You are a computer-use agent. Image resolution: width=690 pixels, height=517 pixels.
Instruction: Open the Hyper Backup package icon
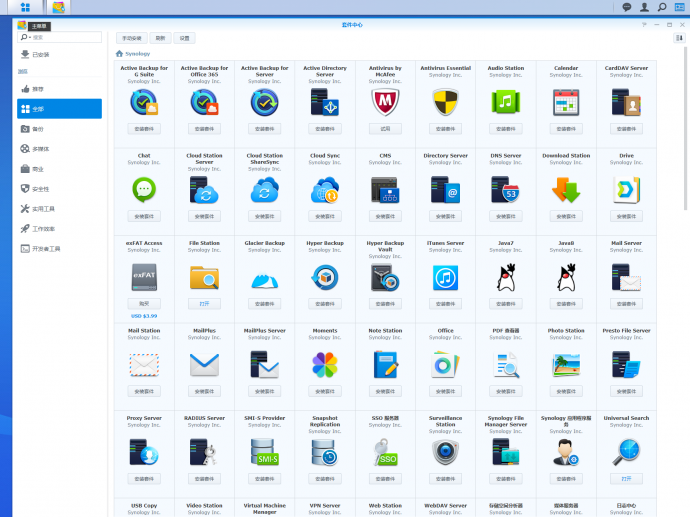325,277
